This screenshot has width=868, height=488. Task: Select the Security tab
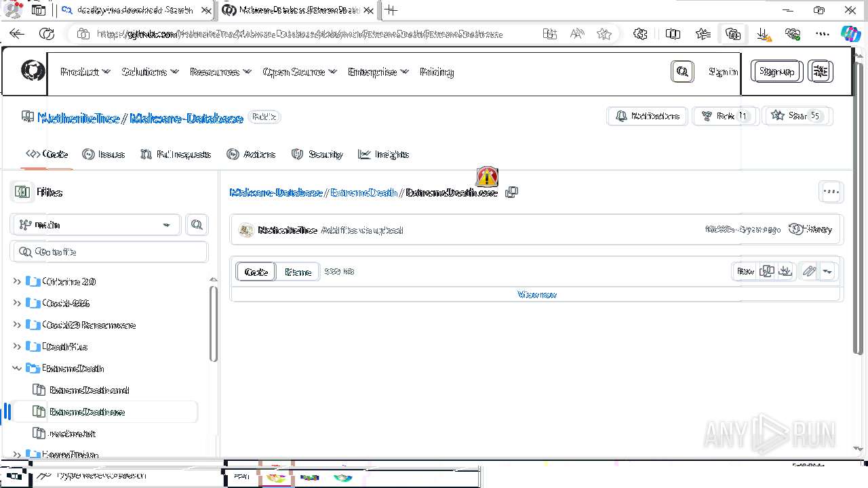coord(317,154)
